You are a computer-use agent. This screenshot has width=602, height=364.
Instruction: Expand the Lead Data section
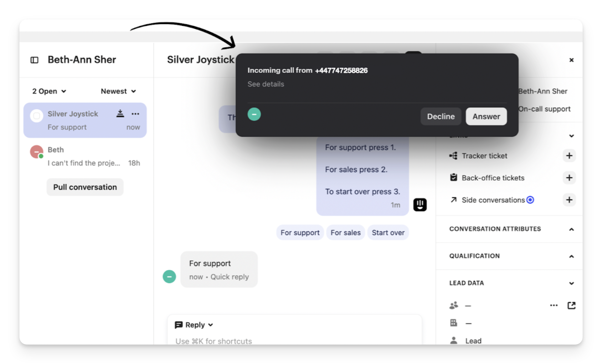[571, 283]
